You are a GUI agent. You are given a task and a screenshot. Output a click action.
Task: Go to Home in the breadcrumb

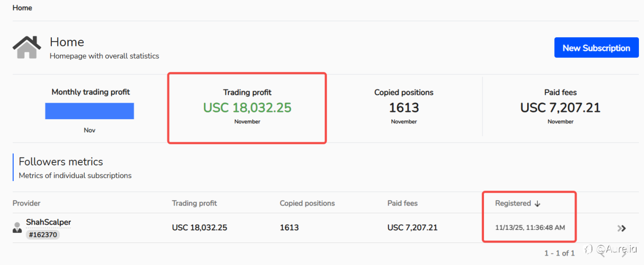22,8
